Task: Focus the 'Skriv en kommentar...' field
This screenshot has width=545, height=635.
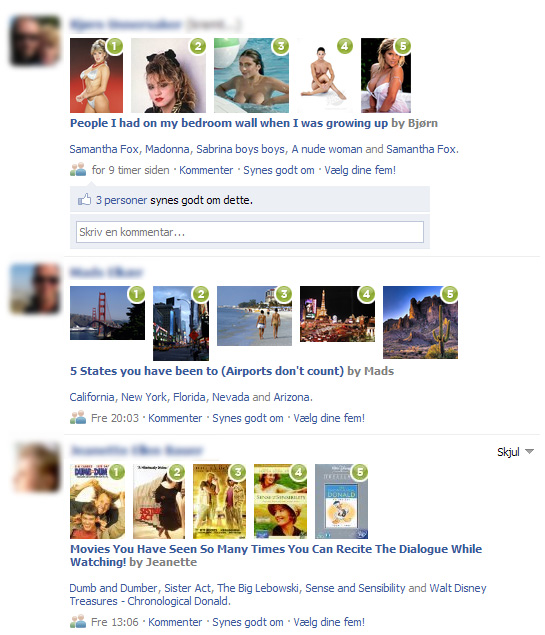Action: pos(250,232)
